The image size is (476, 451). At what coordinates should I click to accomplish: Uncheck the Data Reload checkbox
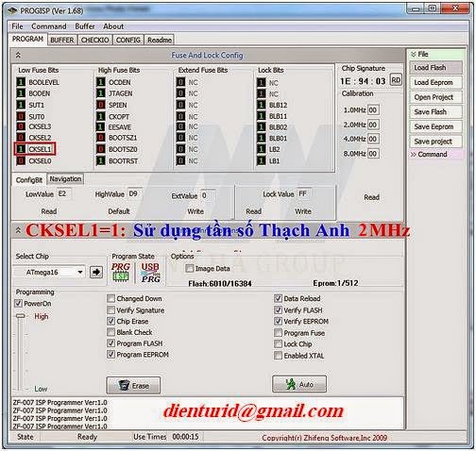(x=278, y=298)
